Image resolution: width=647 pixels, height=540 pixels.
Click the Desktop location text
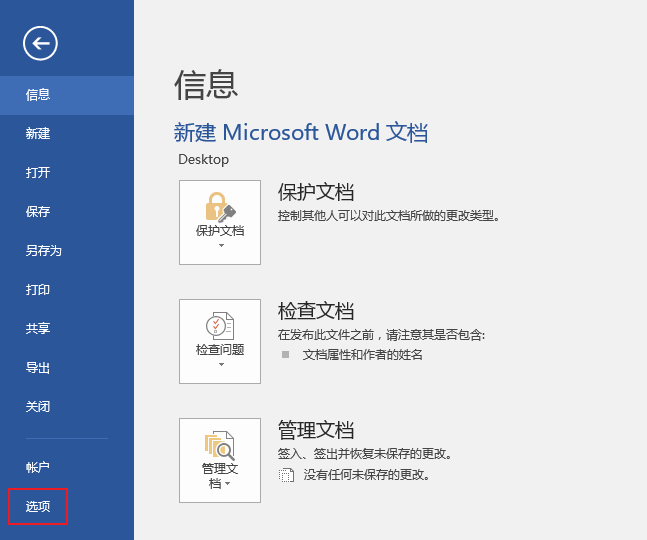(x=203, y=159)
